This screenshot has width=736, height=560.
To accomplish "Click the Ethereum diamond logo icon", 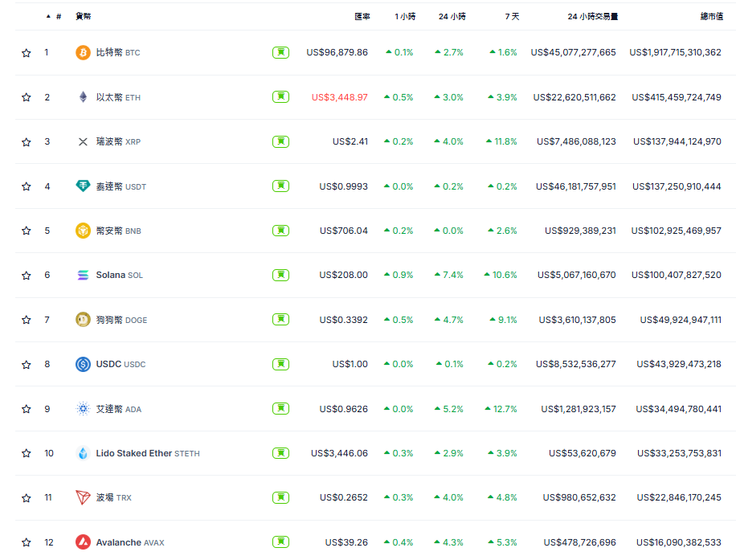I will (83, 97).
